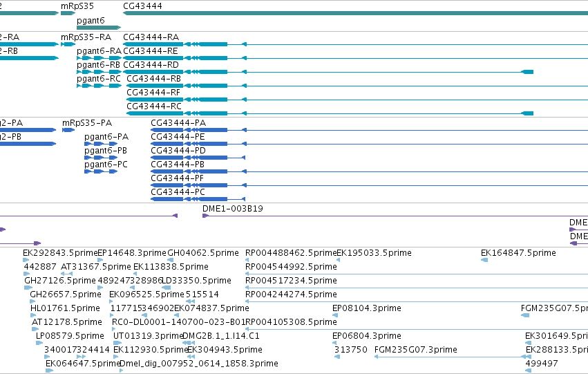The height and width of the screenshot is (374, 588).
Task: Click EK164847.5prime EST label
Action: 518,253
